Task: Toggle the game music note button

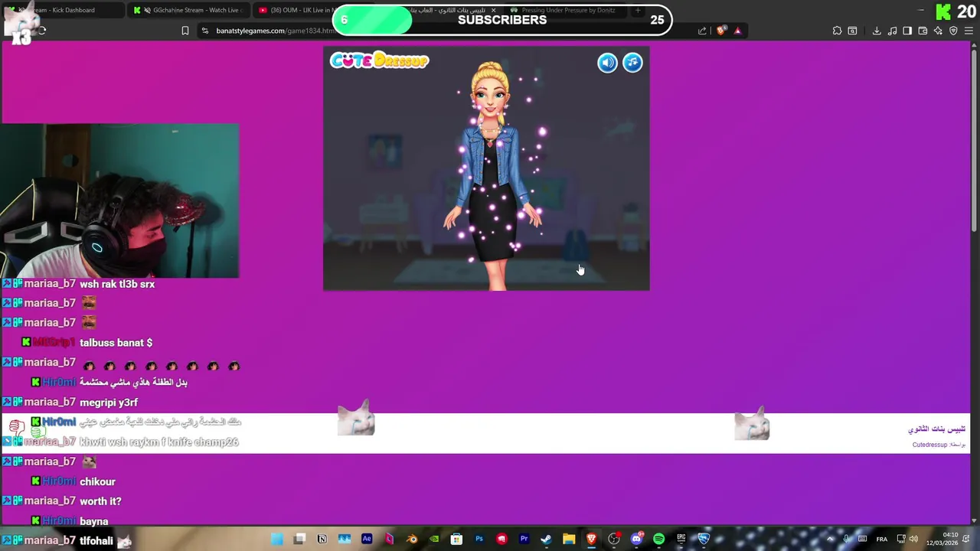Action: [x=632, y=63]
